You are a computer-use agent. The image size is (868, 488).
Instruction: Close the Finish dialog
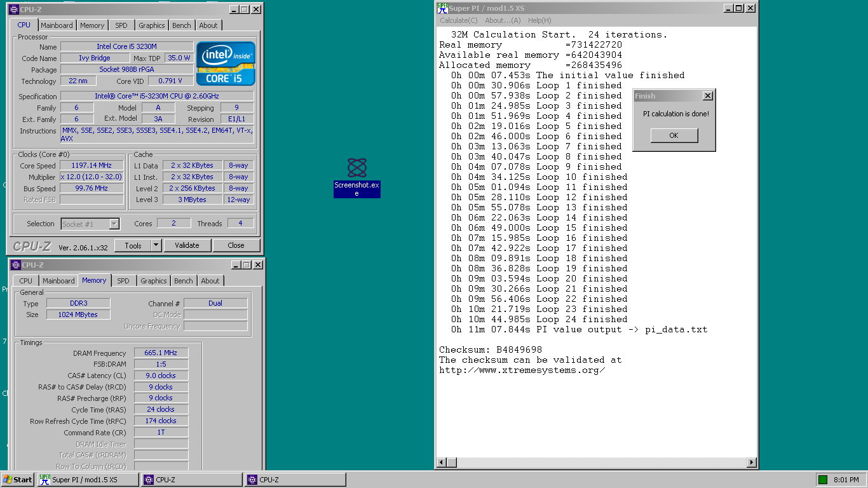(x=708, y=96)
